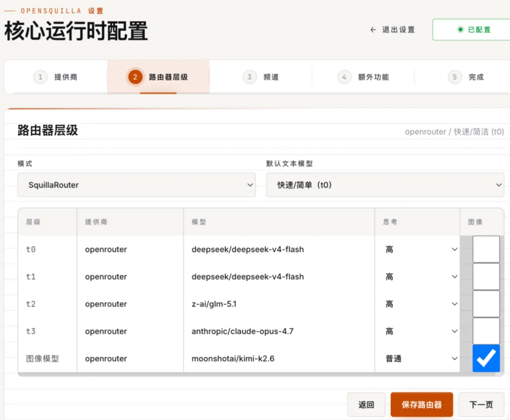This screenshot has width=510, height=420.
Task: Click the back arrow icon beside 退出设置
Action: [x=373, y=30]
